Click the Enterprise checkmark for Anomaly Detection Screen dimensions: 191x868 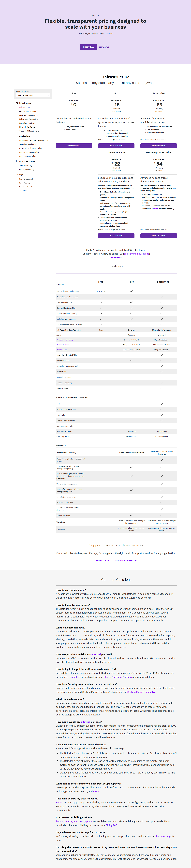click(x=161, y=377)
